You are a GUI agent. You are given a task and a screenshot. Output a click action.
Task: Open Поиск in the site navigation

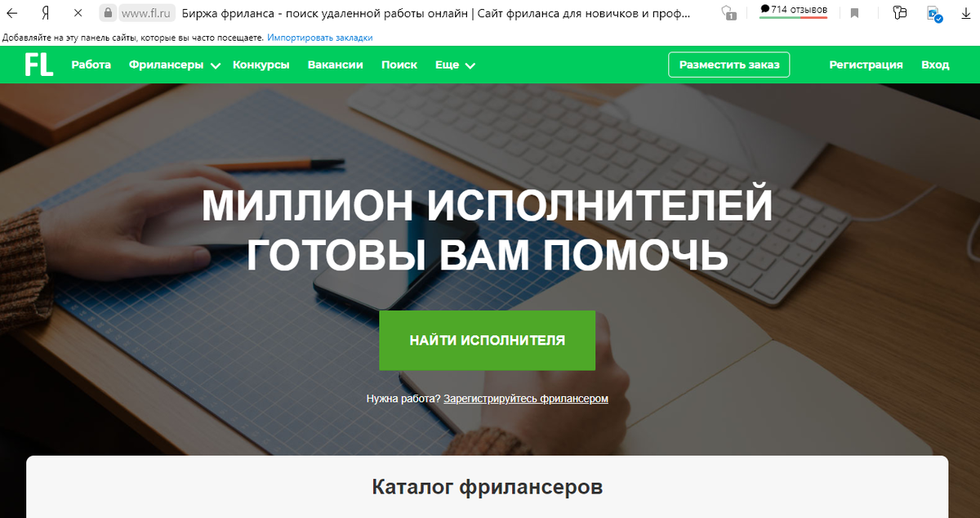point(399,65)
